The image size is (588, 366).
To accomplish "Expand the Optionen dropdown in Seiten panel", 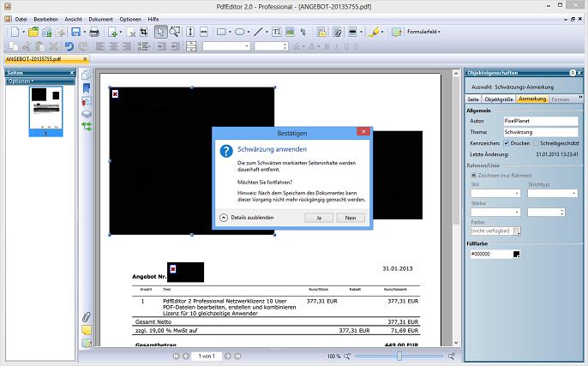I will pyautogui.click(x=21, y=81).
